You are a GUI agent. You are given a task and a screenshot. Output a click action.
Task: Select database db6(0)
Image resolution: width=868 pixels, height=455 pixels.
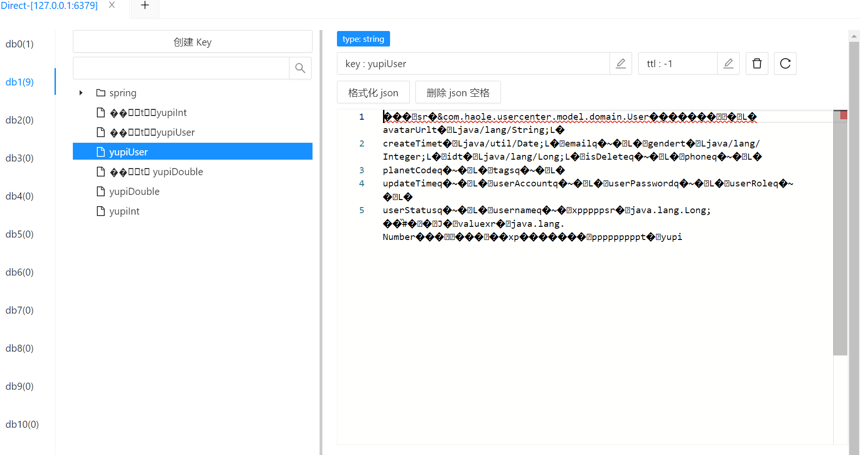pos(20,272)
